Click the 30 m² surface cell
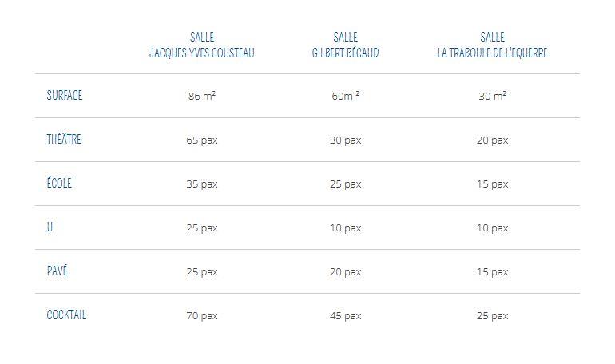 click(x=493, y=96)
